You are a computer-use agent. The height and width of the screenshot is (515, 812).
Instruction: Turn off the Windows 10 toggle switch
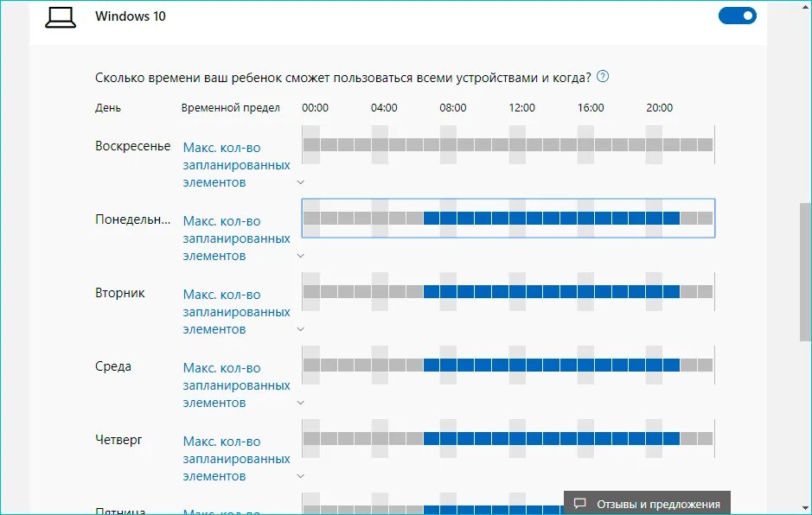click(x=737, y=16)
